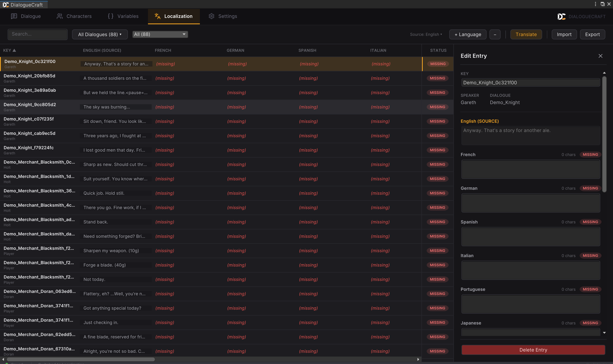Remove a language with the minus button
This screenshot has width=613, height=364.
(x=495, y=34)
